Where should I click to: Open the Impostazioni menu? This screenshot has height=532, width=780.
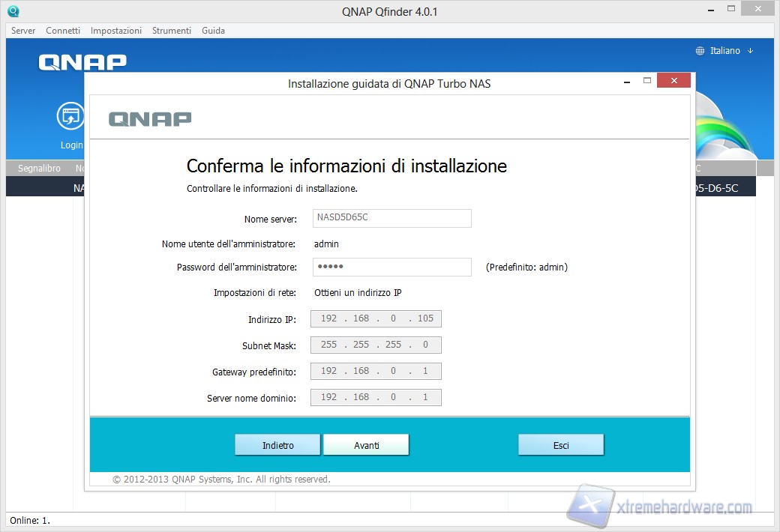tap(116, 31)
